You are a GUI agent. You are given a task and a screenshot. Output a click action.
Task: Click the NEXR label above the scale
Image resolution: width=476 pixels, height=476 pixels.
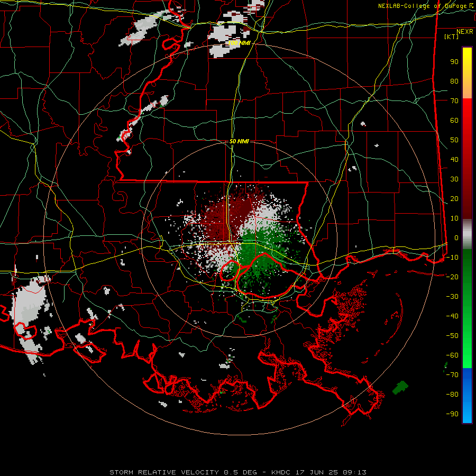tap(464, 32)
